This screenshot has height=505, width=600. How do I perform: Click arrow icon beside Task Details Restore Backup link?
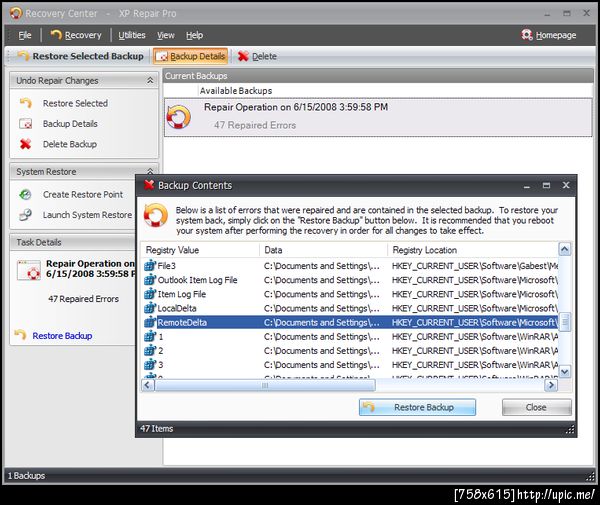coord(20,335)
